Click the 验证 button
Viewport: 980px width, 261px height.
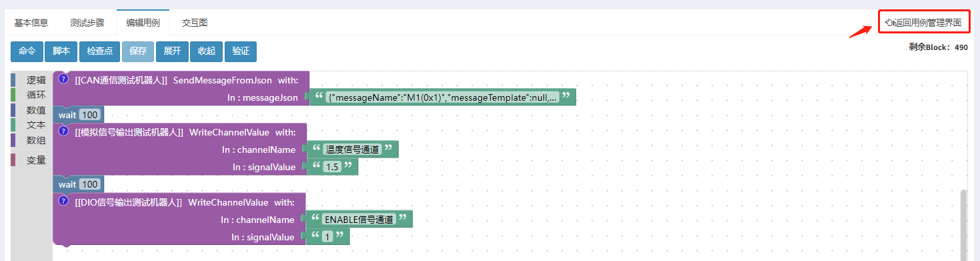pyautogui.click(x=241, y=51)
